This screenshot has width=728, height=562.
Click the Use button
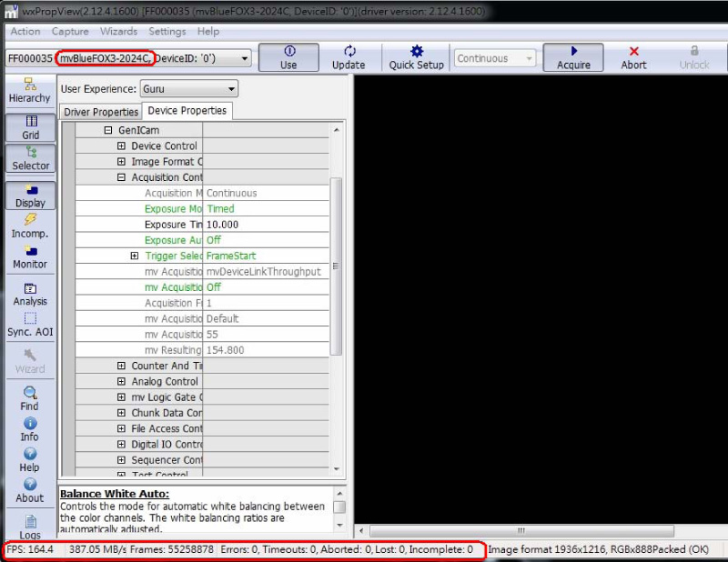click(x=288, y=57)
